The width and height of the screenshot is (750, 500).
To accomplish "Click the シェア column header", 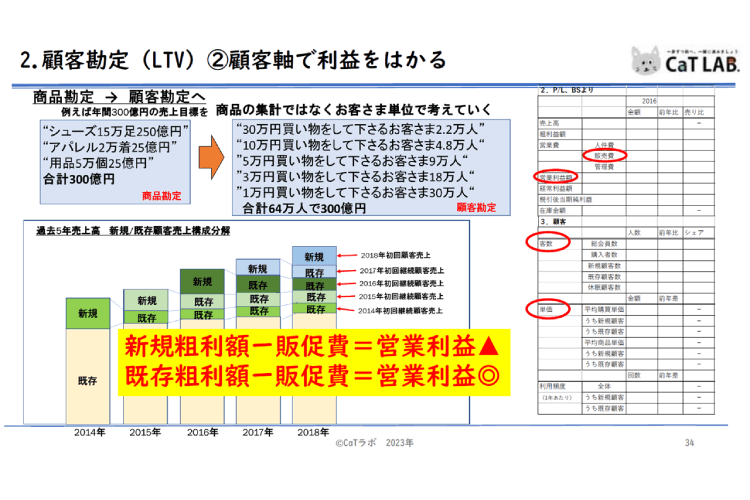I will 694,233.
